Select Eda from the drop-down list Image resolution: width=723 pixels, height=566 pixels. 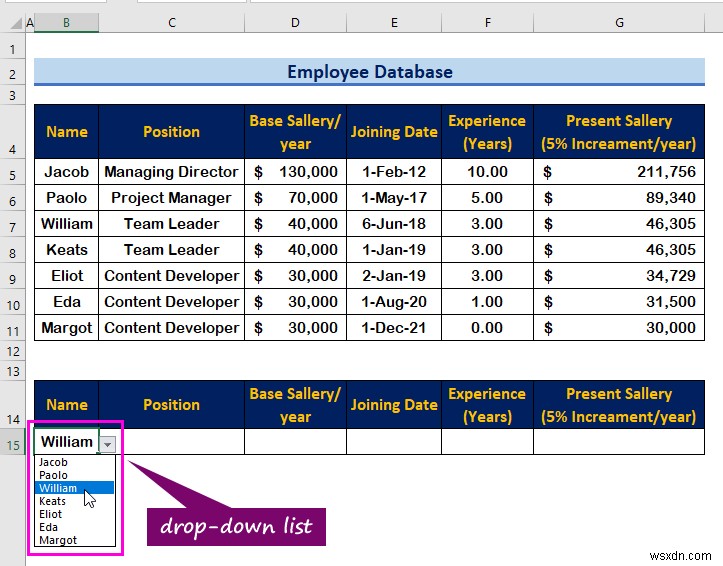74,527
